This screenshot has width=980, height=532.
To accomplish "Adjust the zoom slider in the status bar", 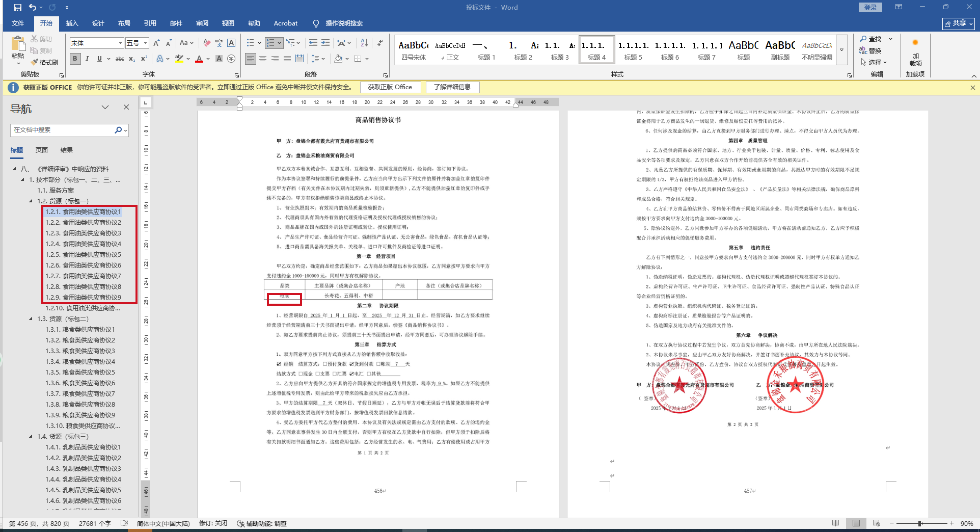I will (920, 523).
